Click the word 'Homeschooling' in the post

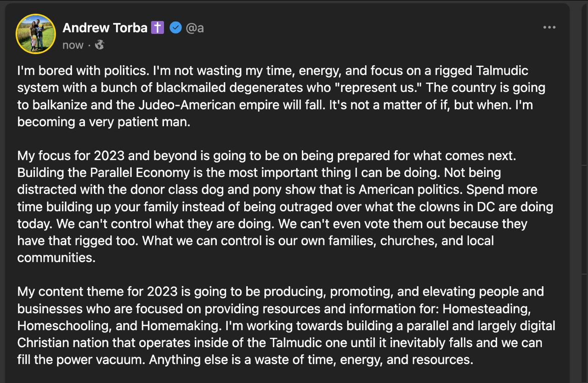tap(62, 326)
